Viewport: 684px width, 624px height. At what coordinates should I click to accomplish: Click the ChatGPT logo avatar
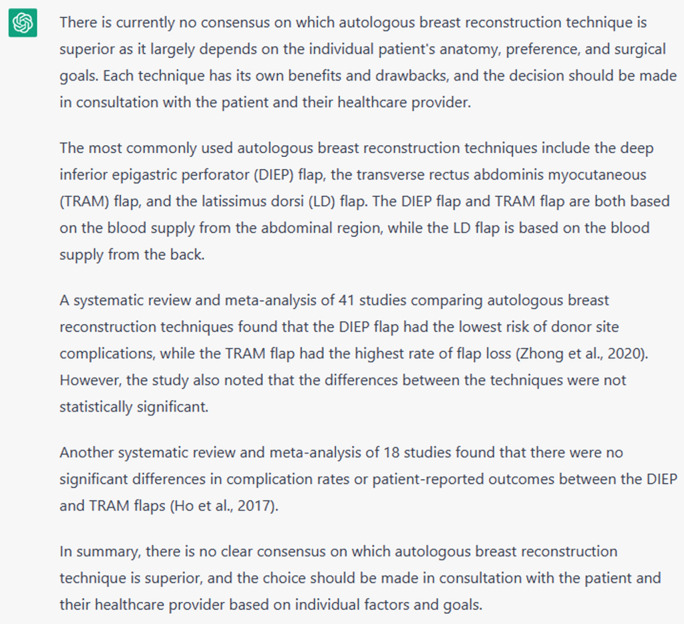coord(22,23)
